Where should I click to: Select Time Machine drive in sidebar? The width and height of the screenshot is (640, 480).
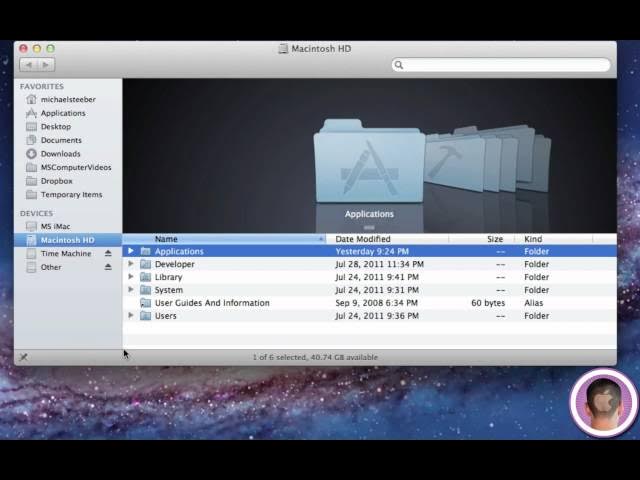(x=58, y=253)
